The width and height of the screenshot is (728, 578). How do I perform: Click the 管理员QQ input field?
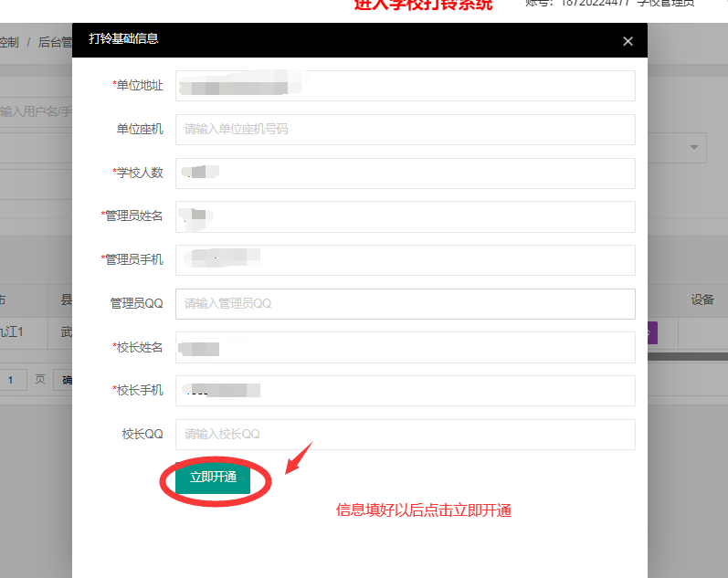[x=406, y=304]
